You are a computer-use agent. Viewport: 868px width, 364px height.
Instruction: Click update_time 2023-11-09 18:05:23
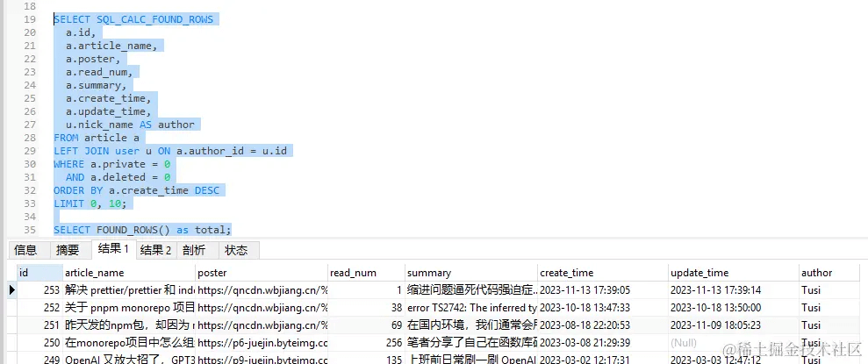tap(734, 325)
